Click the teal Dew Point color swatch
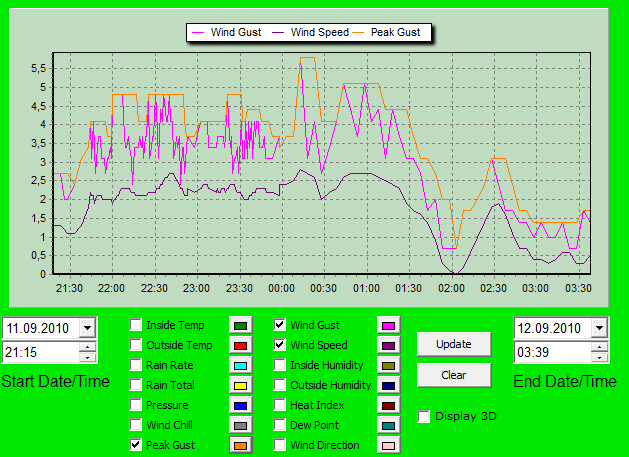 pyautogui.click(x=388, y=425)
